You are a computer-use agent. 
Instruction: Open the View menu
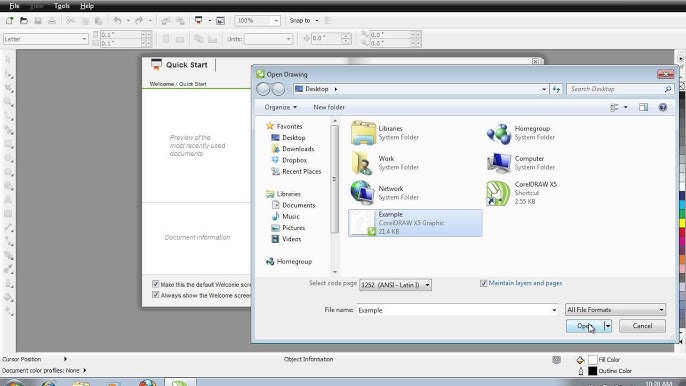(37, 6)
